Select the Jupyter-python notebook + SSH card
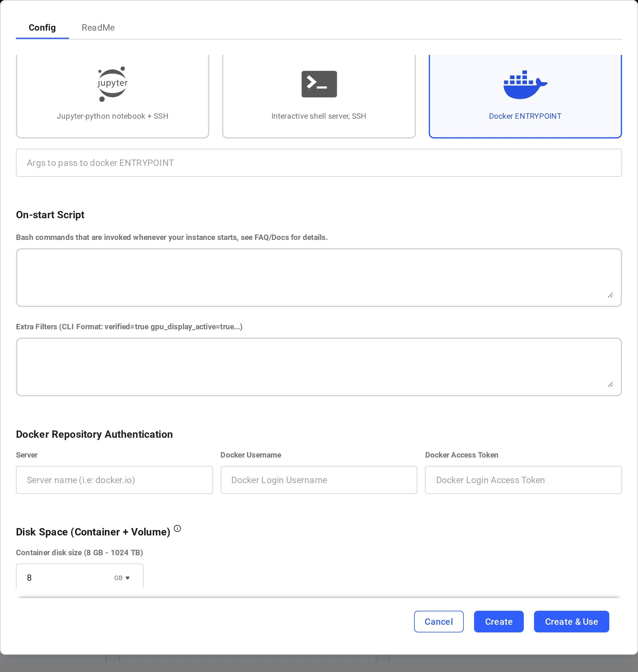Image resolution: width=638 pixels, height=672 pixels. tap(113, 96)
